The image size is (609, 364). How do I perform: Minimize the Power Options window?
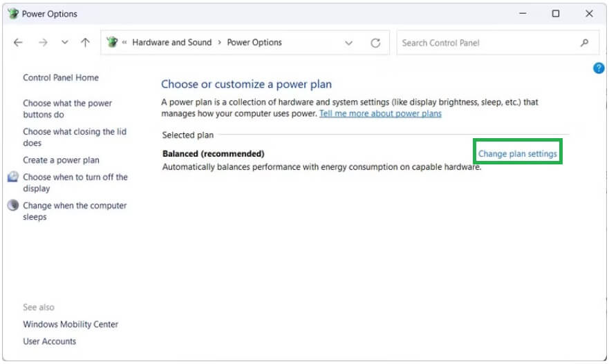tap(523, 13)
